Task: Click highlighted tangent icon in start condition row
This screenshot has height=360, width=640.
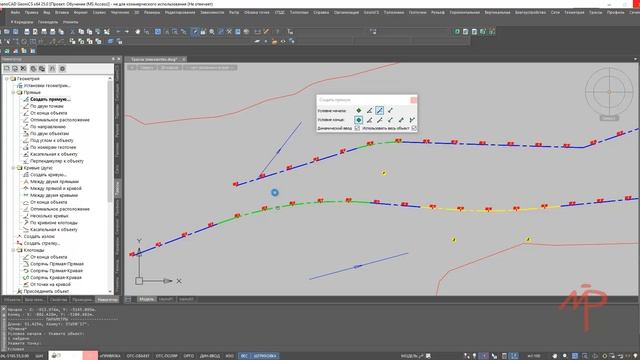Action: (380, 110)
